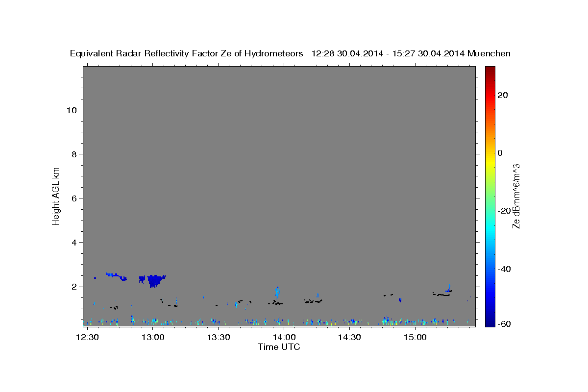Click the 'Time UTC' axis label
The width and height of the screenshot is (588, 392).
(279, 347)
